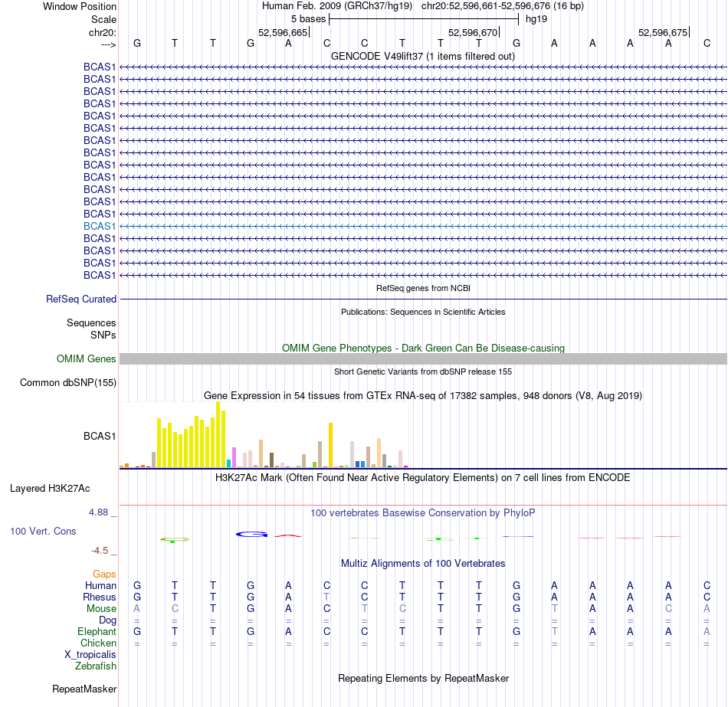Click the ---> sequence direction label
The image size is (728, 707).
[108, 44]
